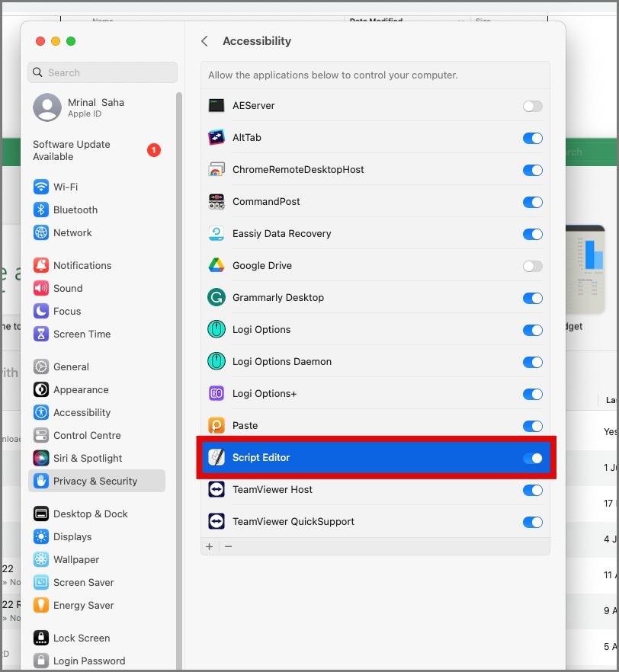This screenshot has height=672, width=619.
Task: Enable AEServer accessibility toggle
Action: click(532, 106)
